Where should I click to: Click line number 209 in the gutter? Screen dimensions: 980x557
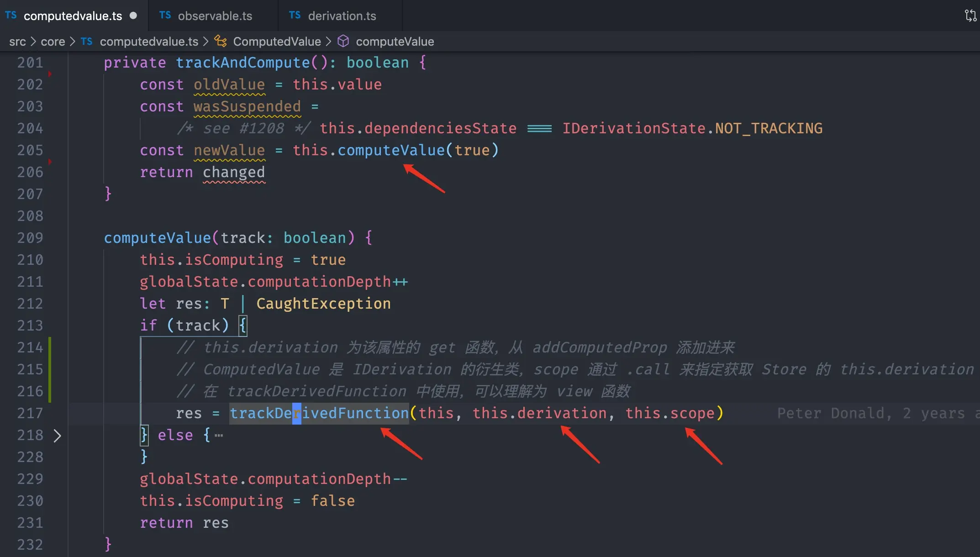(30, 238)
